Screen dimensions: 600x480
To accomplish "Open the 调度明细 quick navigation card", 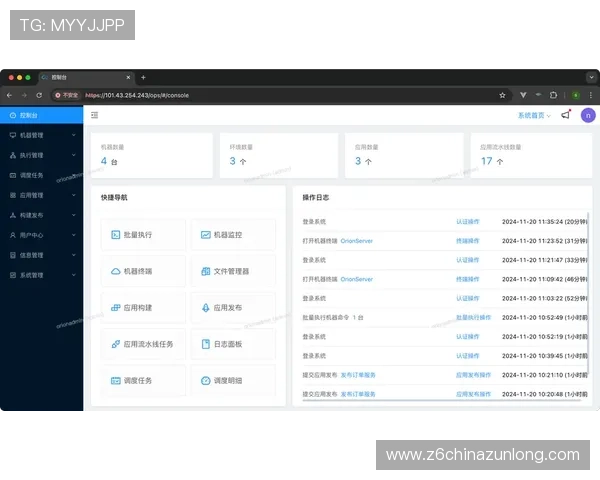I will (x=233, y=380).
